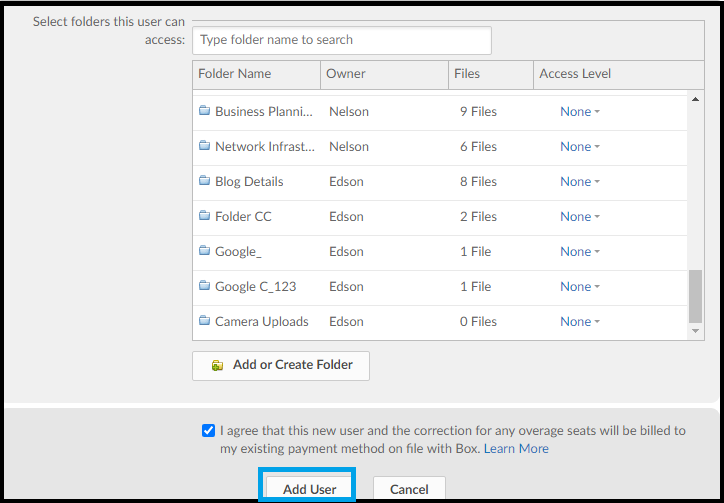Click the Blog Details folder icon

pyautogui.click(x=204, y=181)
